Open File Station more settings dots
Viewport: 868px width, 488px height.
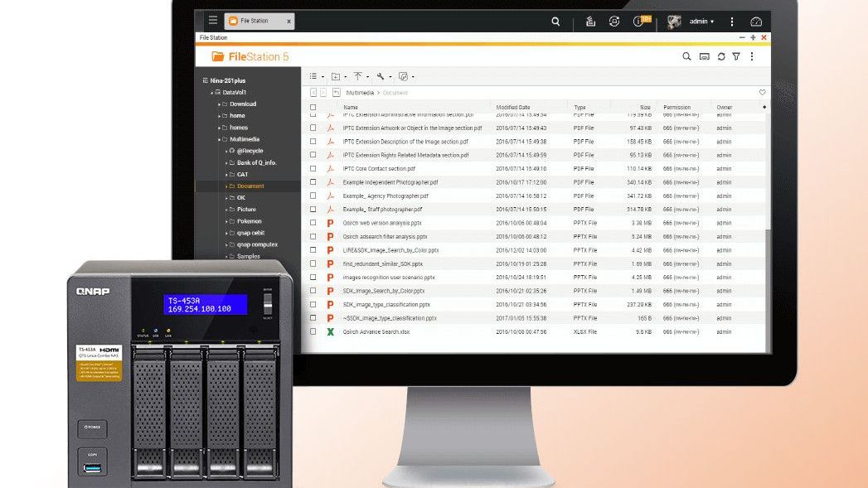(752, 56)
